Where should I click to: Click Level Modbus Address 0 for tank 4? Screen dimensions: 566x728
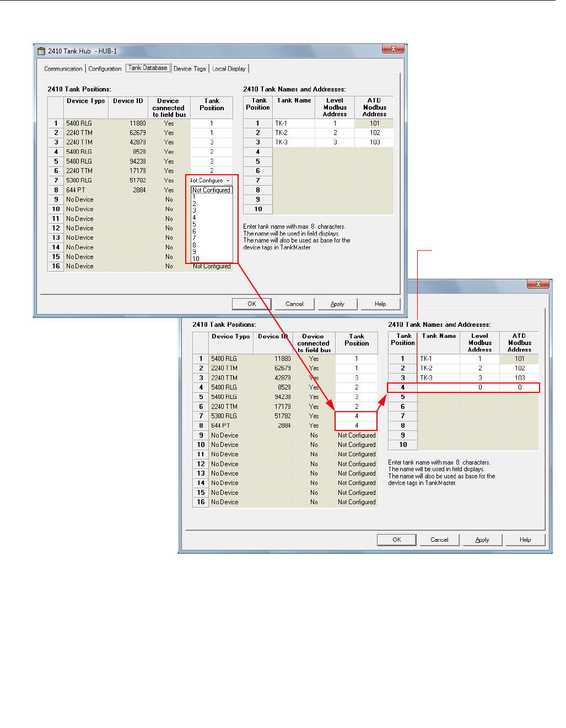(480, 387)
